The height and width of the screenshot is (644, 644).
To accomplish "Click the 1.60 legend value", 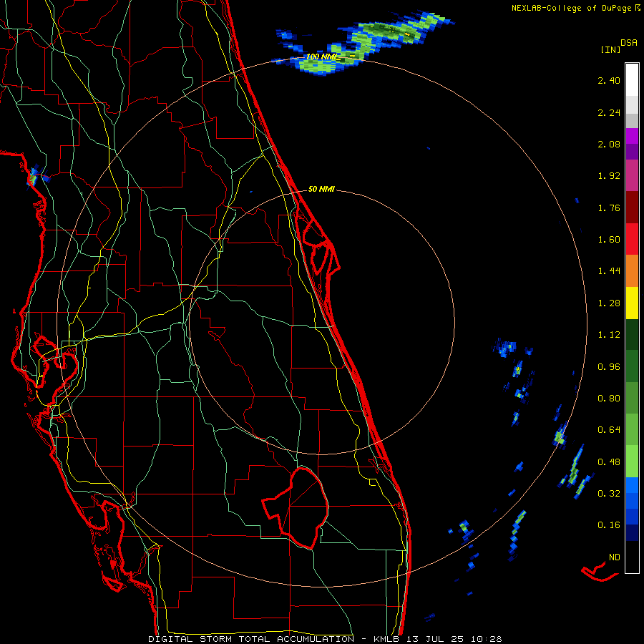I will [609, 240].
